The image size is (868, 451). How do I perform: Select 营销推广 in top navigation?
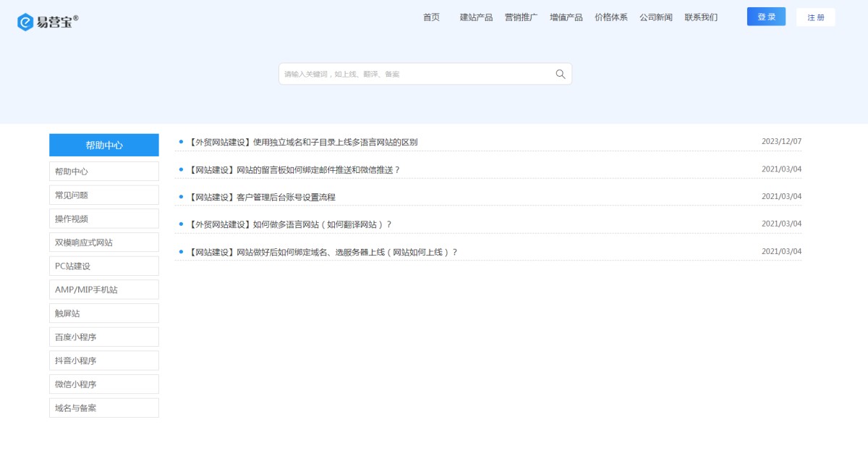(x=521, y=17)
